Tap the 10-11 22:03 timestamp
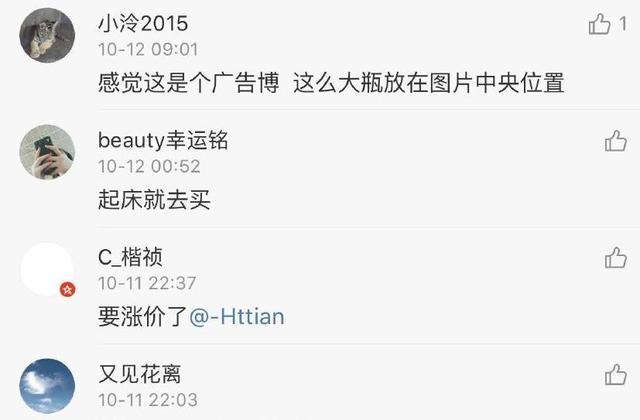The width and height of the screenshot is (640, 420). click(x=148, y=400)
